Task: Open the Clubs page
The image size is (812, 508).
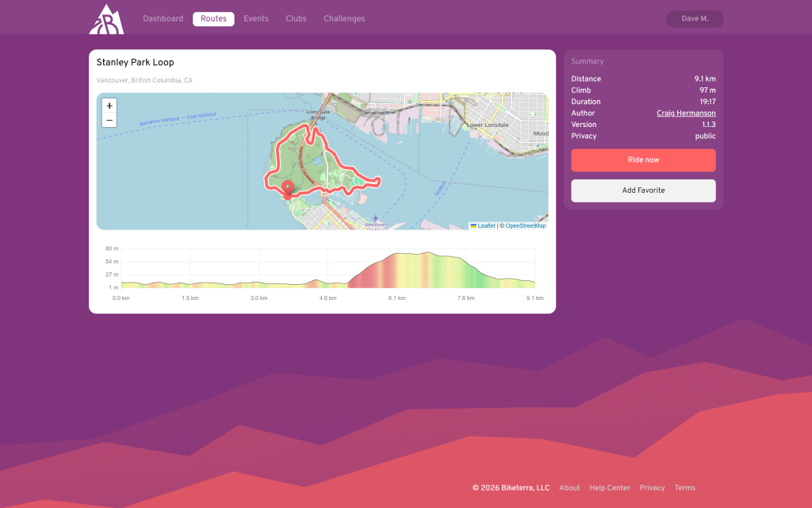Action: coord(296,19)
